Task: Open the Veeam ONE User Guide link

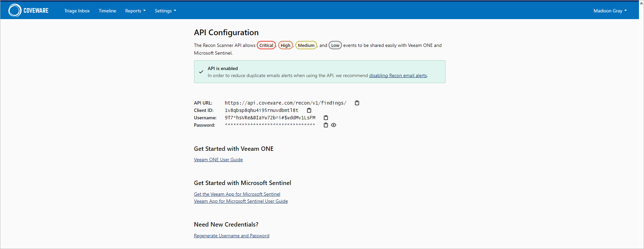Action: point(218,160)
